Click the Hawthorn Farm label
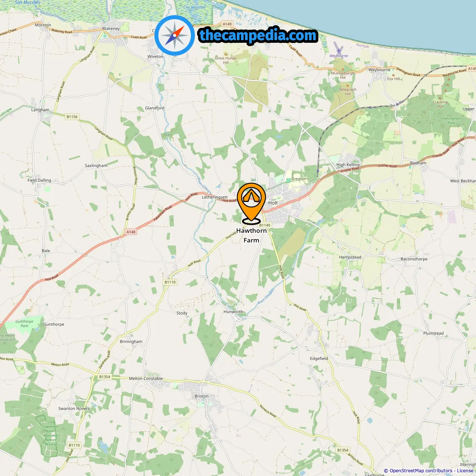476x476 pixels. [251, 235]
